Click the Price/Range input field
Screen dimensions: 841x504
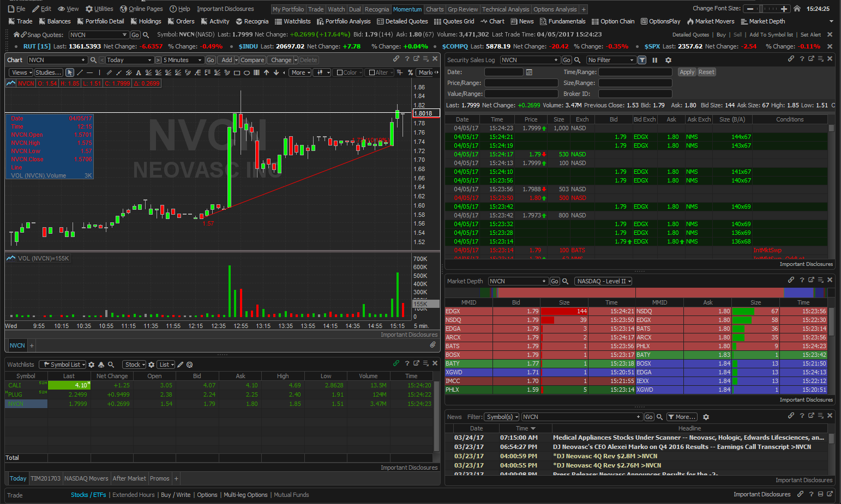point(521,83)
